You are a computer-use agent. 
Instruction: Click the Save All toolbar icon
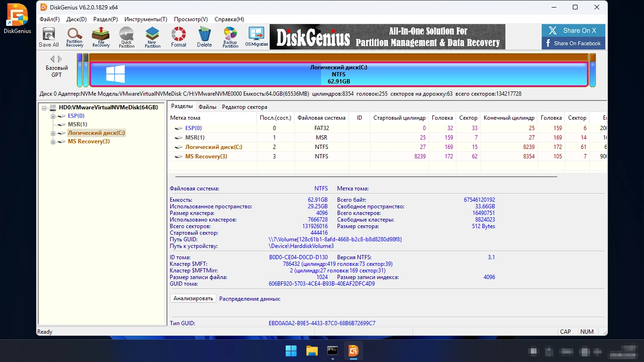(49, 37)
